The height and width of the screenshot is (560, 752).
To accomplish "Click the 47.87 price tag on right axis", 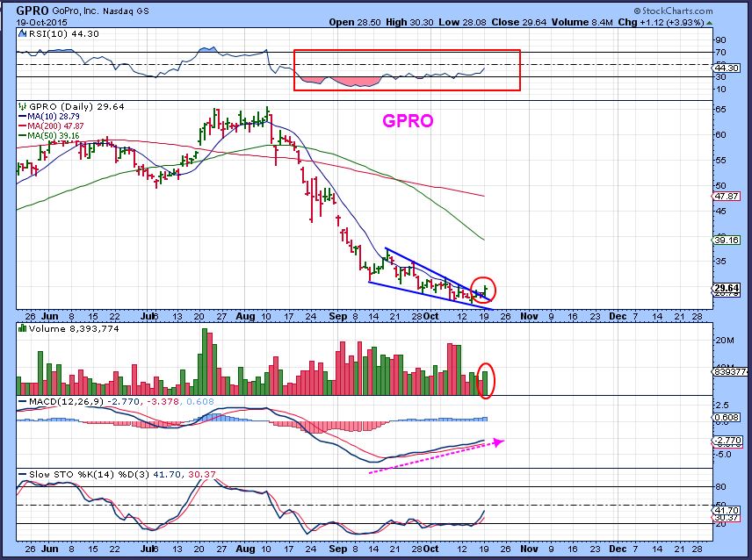I will 727,196.
